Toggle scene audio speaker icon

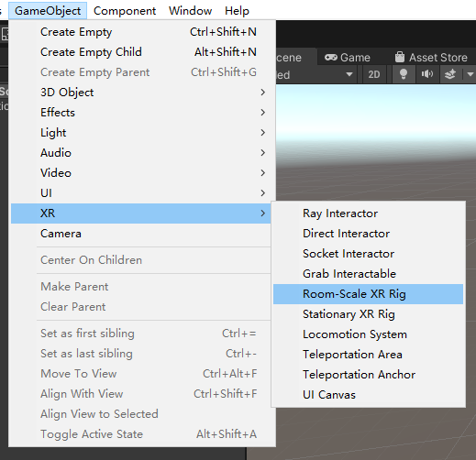pos(427,74)
